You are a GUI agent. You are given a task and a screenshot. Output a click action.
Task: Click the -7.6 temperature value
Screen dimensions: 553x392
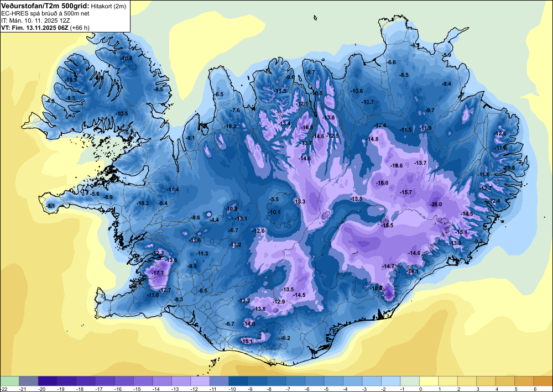point(235,111)
